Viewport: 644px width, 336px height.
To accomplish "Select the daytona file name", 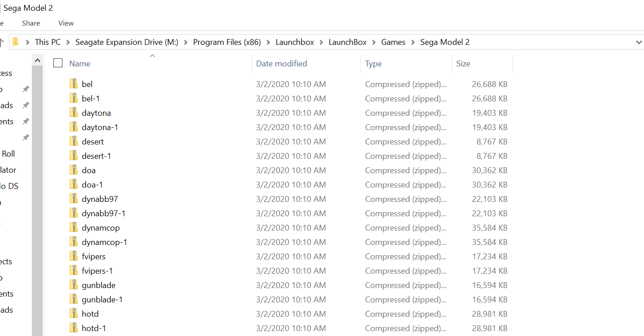I will pos(96,113).
